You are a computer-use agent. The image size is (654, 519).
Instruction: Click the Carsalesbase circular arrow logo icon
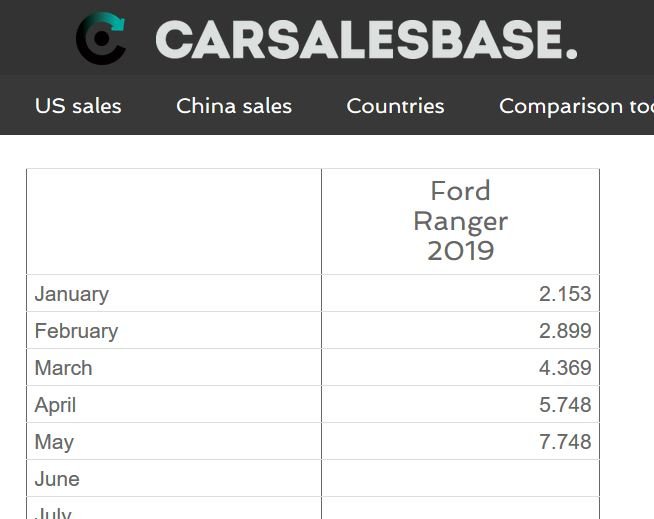coord(101,38)
